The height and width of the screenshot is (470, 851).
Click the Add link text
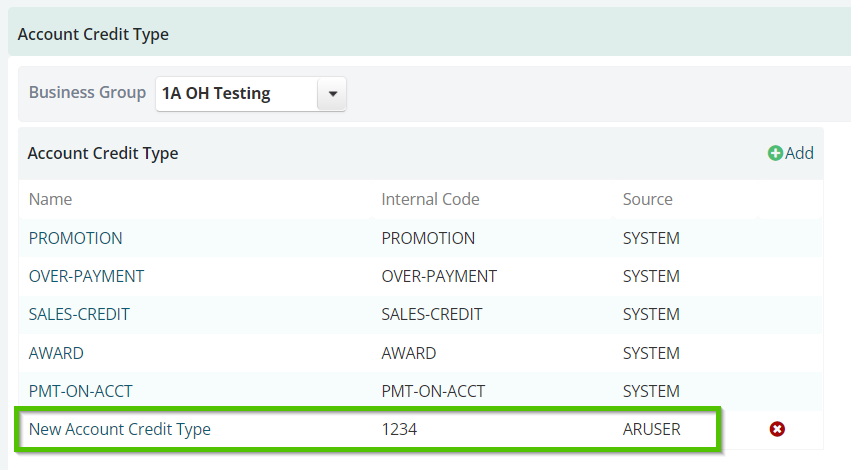(799, 154)
